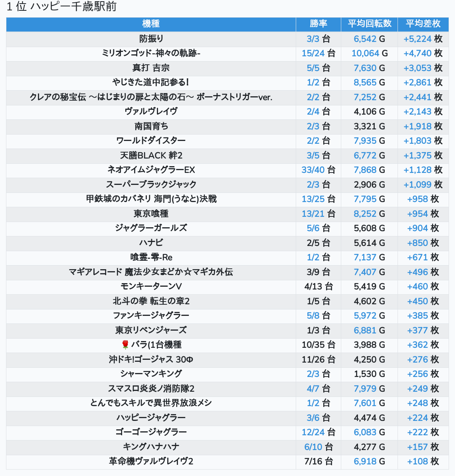The height and width of the screenshot is (476, 455).
Task: Click ハッピージャグラー machine name
Action: (151, 417)
